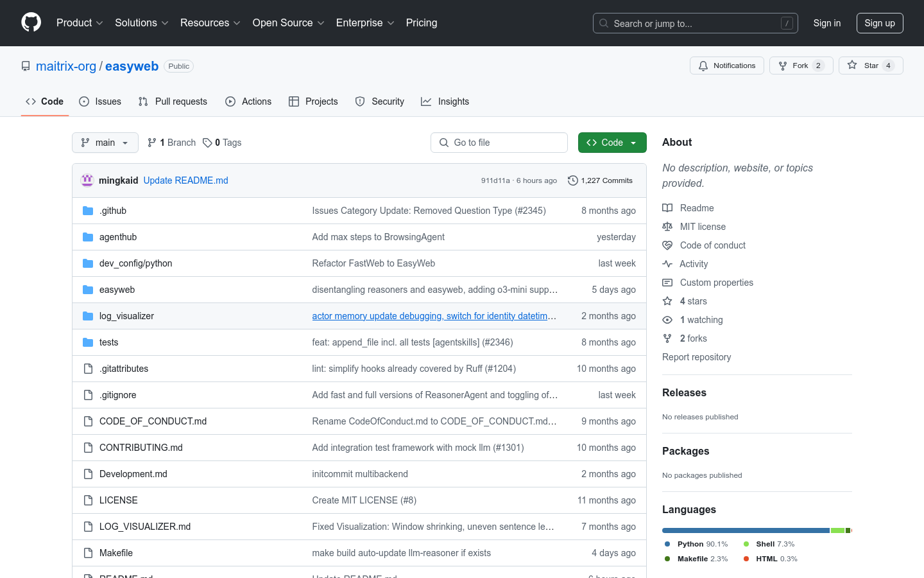Viewport: 924px width, 578px height.
Task: Click the Star icon
Action: [852, 65]
